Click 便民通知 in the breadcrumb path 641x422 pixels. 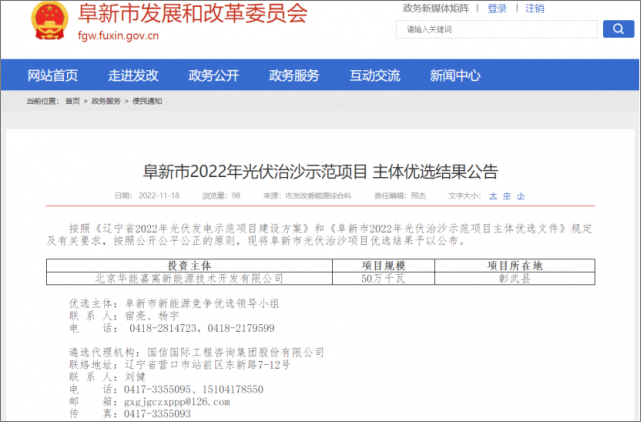click(147, 101)
